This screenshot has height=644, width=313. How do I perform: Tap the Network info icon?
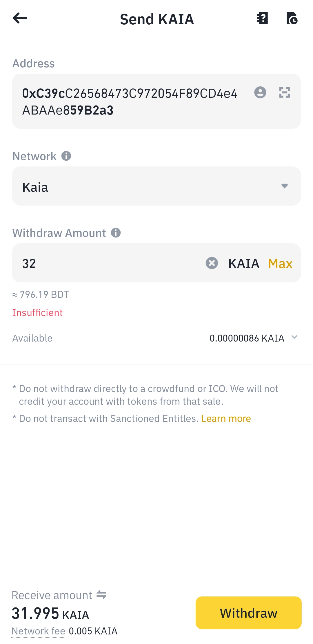pyautogui.click(x=66, y=156)
